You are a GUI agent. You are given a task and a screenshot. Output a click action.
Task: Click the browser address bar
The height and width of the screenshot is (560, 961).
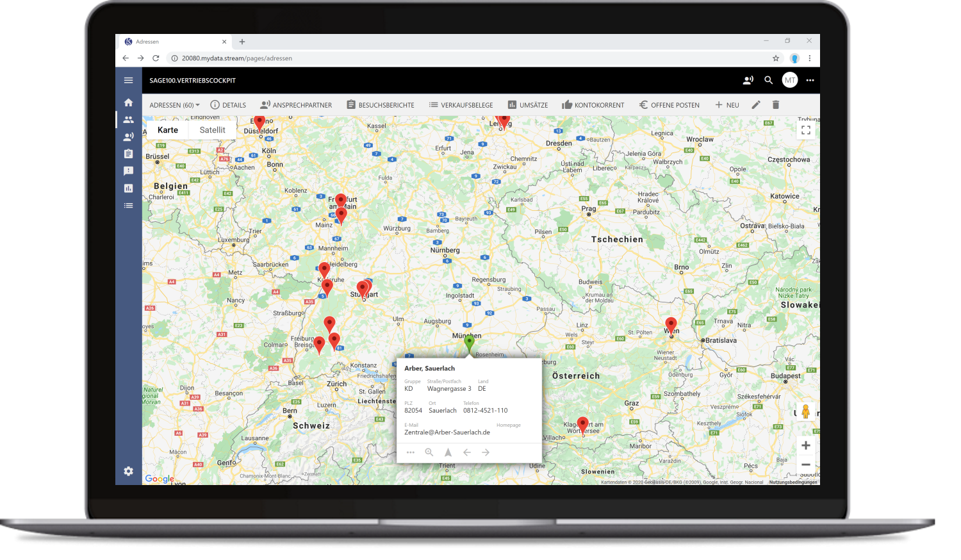click(448, 58)
